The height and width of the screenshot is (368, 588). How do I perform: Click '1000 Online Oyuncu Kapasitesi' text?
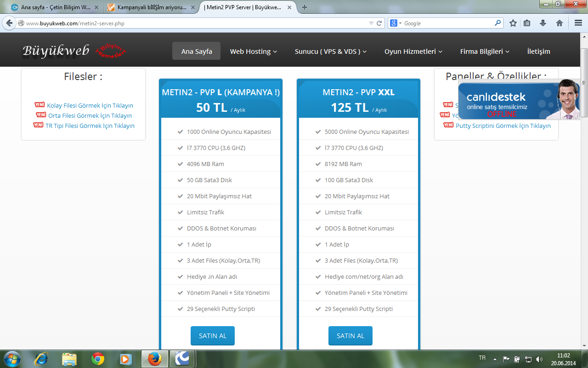229,132
